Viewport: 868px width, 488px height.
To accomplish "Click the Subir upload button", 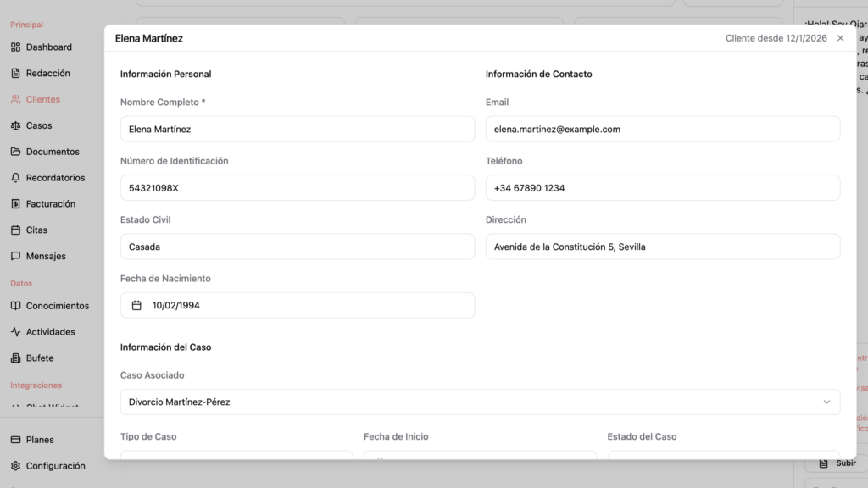I will click(837, 463).
